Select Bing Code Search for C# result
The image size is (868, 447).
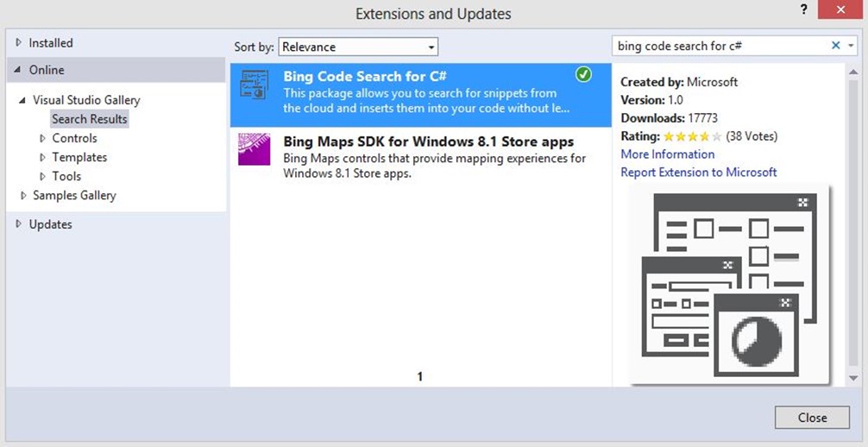421,95
